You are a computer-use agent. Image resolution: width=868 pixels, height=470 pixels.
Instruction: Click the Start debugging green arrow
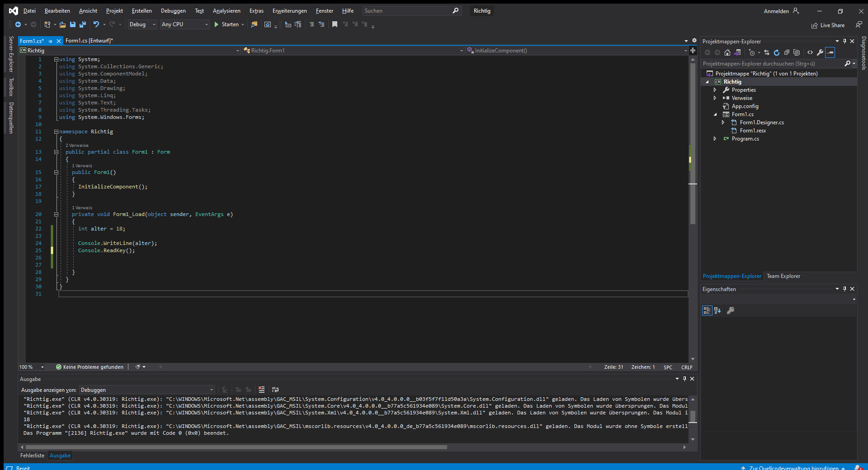point(217,24)
